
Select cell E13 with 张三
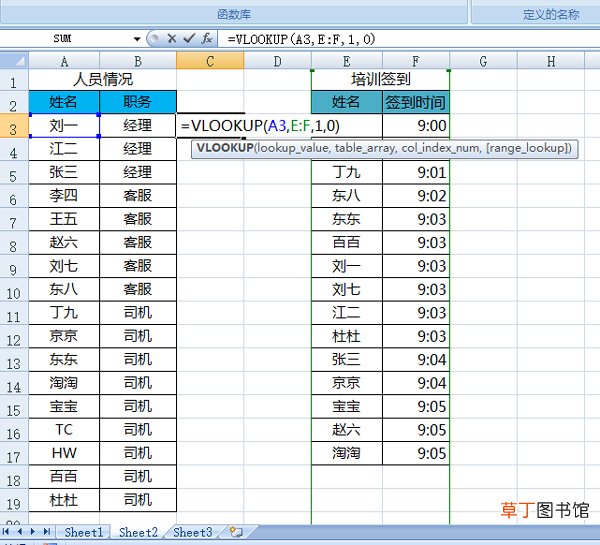point(347,359)
